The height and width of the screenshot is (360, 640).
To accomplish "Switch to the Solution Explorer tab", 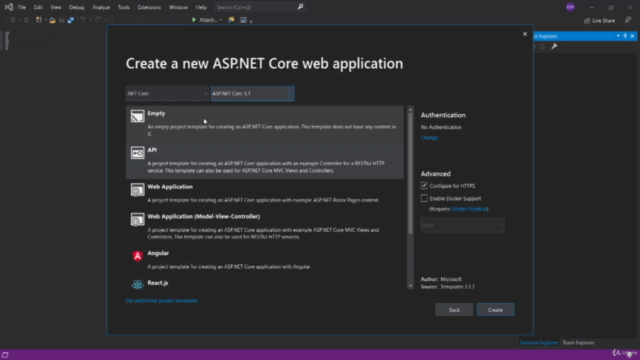I will point(539,343).
